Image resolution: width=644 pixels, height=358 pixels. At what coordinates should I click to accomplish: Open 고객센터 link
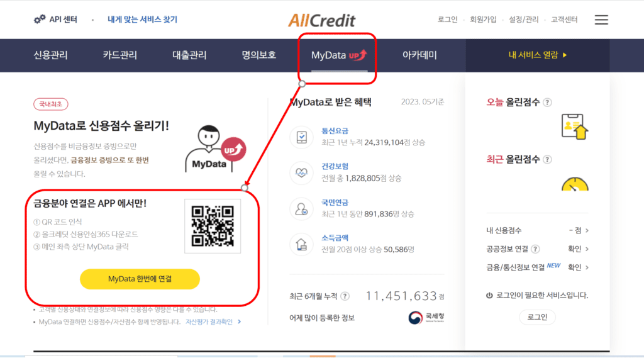tap(564, 20)
